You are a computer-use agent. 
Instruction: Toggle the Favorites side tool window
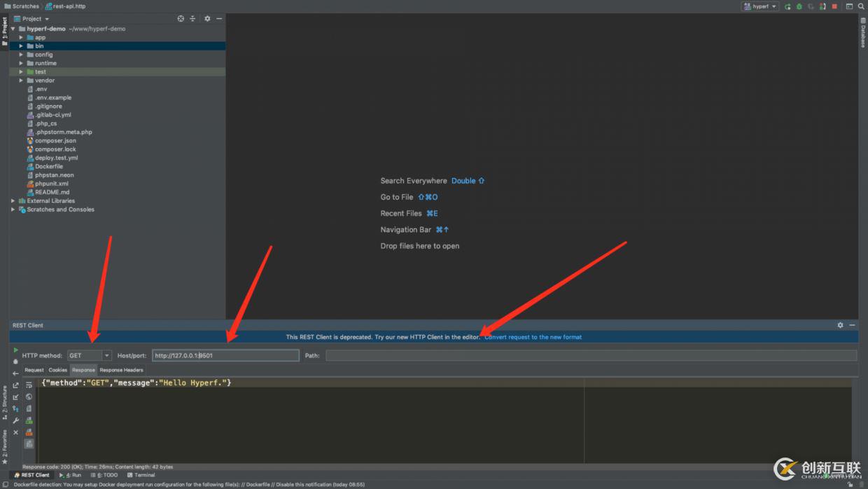pos(4,446)
